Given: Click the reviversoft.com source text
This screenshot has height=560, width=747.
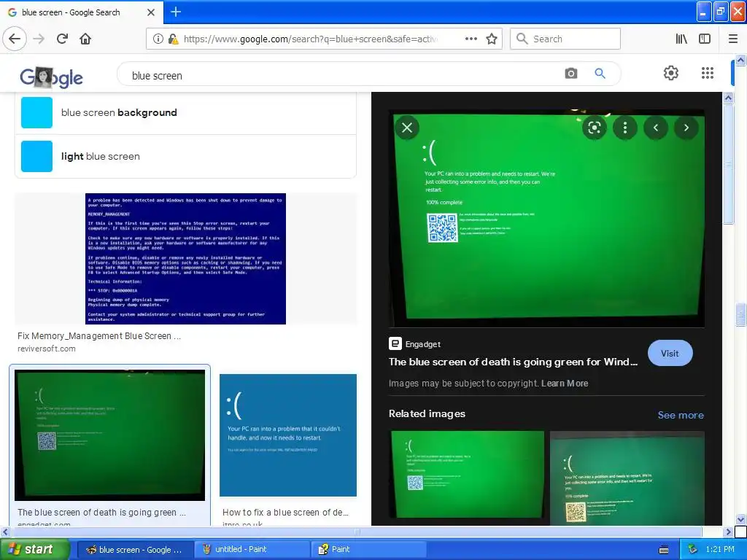Looking at the screenshot, I should pos(46,349).
